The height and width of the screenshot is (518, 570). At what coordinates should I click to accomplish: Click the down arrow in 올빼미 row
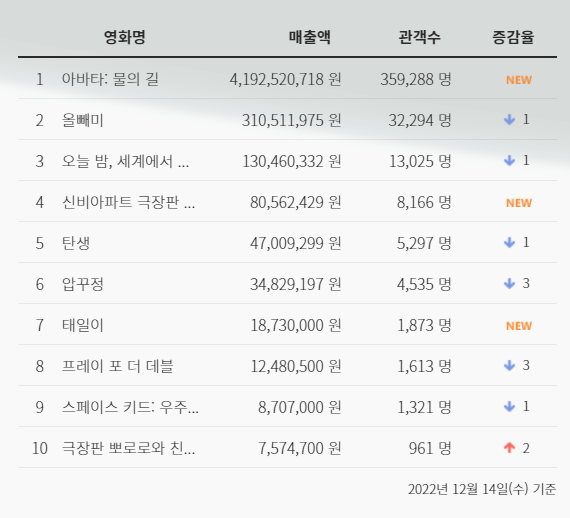510,119
